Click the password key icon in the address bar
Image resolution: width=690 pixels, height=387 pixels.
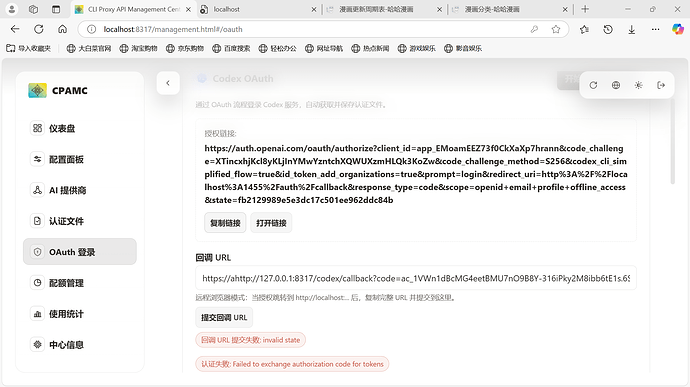(x=534, y=29)
